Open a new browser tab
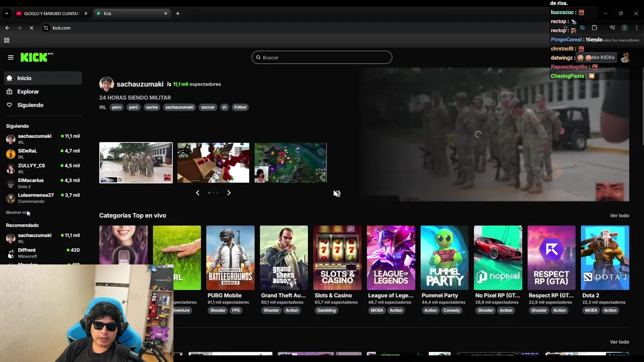This screenshot has height=362, width=644. coord(178,14)
